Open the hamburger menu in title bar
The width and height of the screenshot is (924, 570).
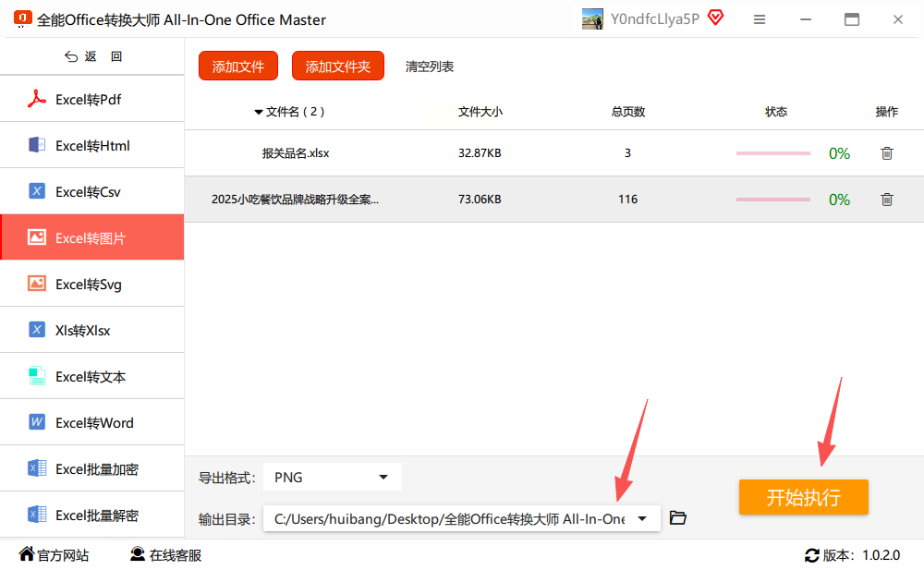pos(760,19)
